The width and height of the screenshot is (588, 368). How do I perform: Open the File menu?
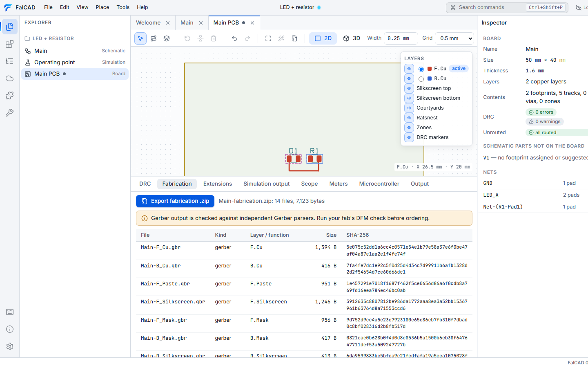click(x=48, y=7)
